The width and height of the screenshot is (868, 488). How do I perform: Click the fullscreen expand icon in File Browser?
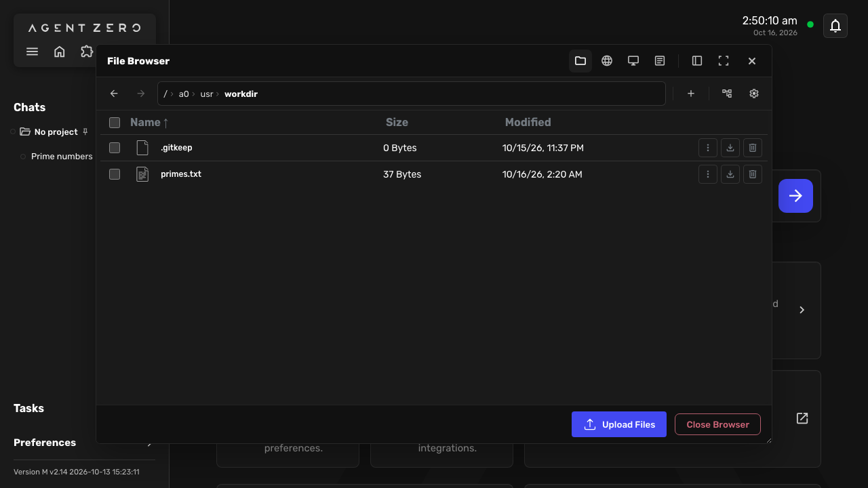pos(724,61)
